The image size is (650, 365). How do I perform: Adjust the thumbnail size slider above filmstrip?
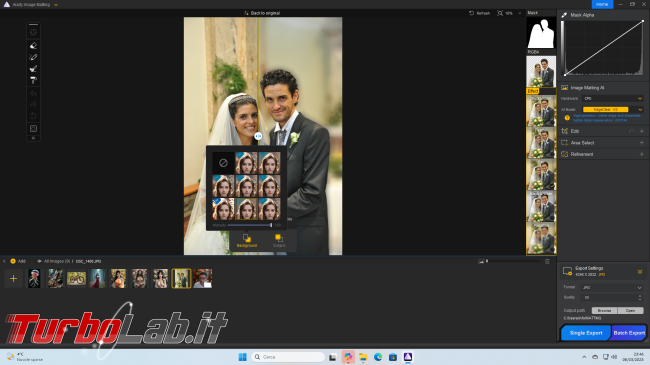click(x=512, y=261)
